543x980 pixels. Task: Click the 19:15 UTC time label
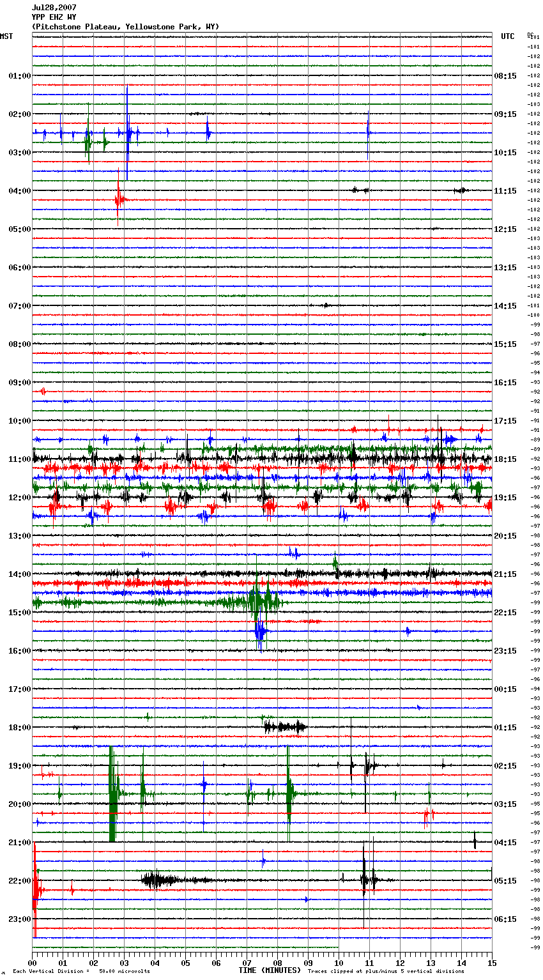(505, 498)
